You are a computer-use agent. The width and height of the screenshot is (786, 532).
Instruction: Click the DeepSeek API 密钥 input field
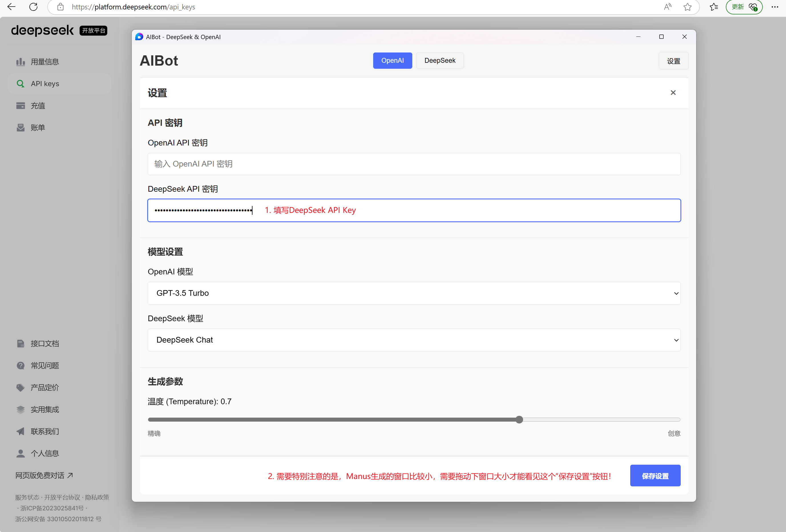(x=414, y=210)
